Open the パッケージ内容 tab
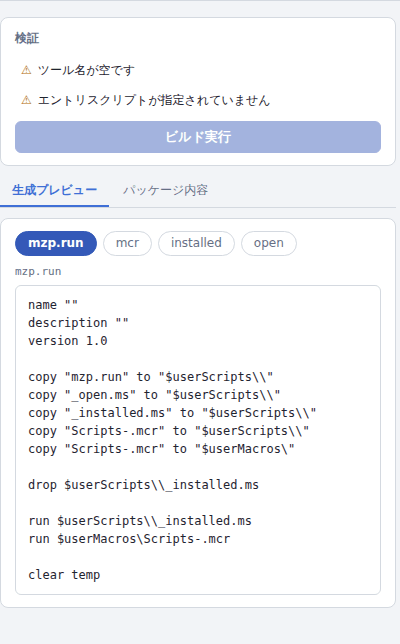This screenshot has width=400, height=644. (165, 190)
